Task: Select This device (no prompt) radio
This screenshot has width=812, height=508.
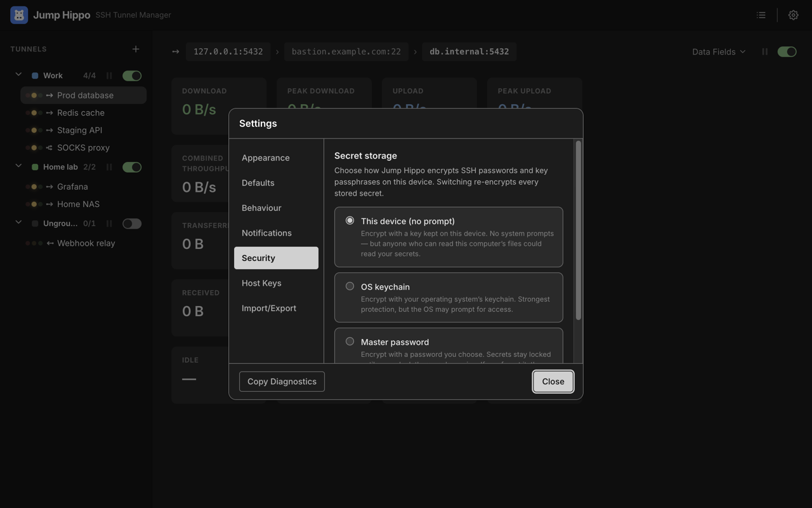Action: pyautogui.click(x=350, y=220)
